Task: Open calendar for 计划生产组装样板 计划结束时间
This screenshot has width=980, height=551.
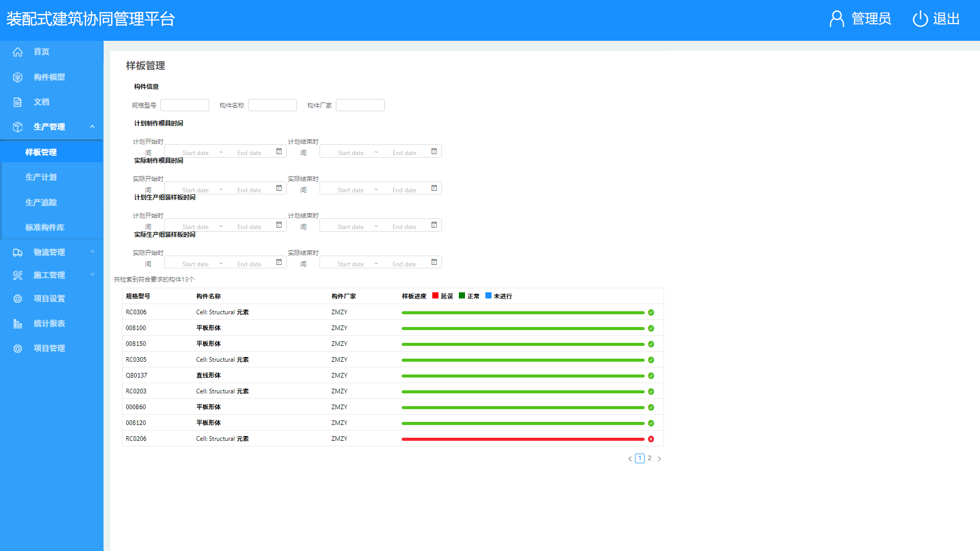Action: [x=434, y=225]
